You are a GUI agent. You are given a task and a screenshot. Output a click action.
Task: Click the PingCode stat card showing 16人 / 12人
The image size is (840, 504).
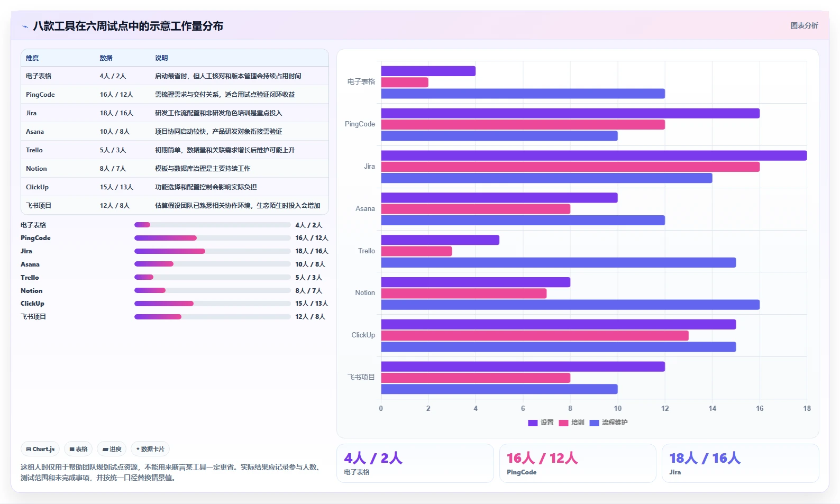tap(578, 463)
